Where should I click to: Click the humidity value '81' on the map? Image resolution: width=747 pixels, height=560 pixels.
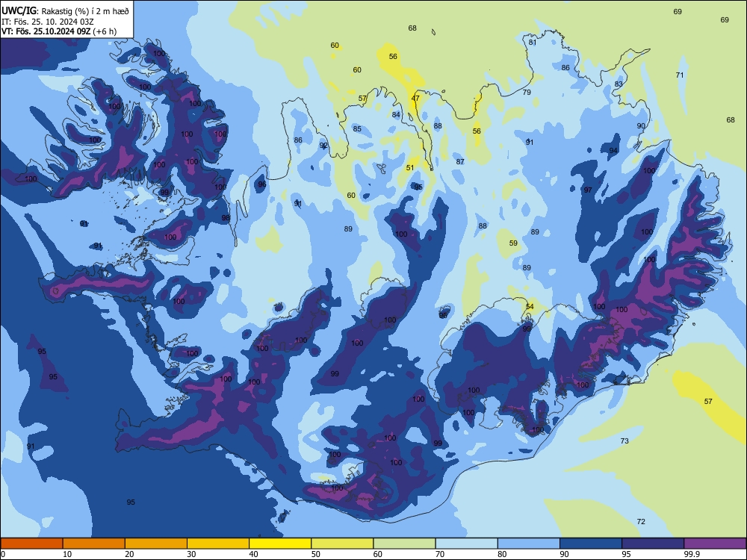click(x=533, y=42)
